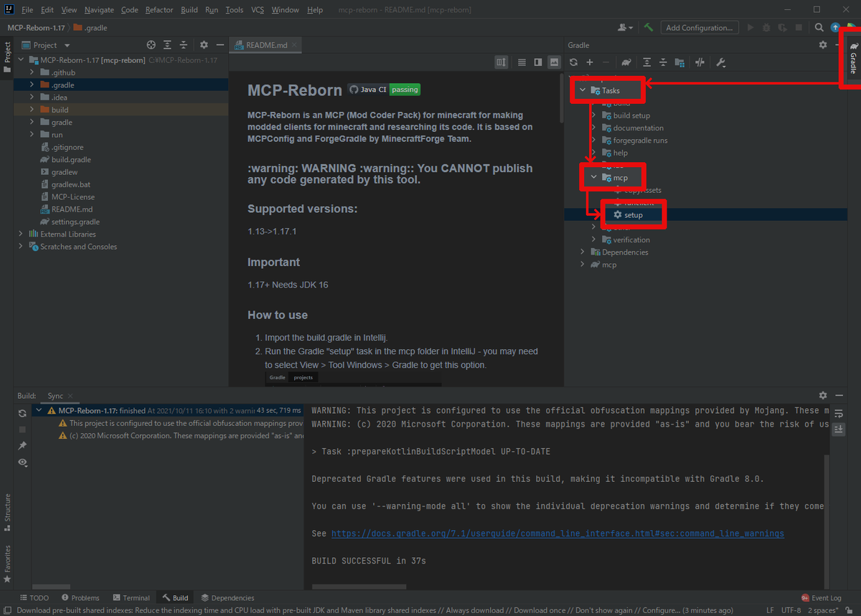Select build.gradle in project tree
This screenshot has height=616, width=861.
coord(71,159)
